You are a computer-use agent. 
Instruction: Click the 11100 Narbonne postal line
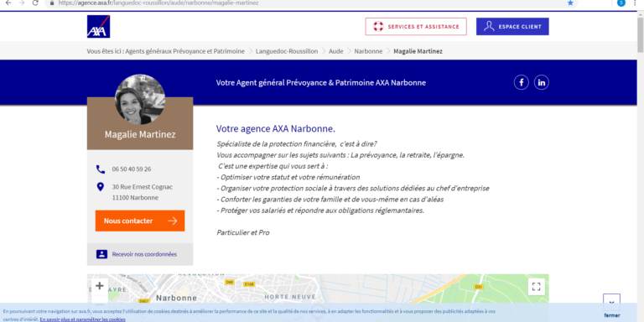[135, 198]
